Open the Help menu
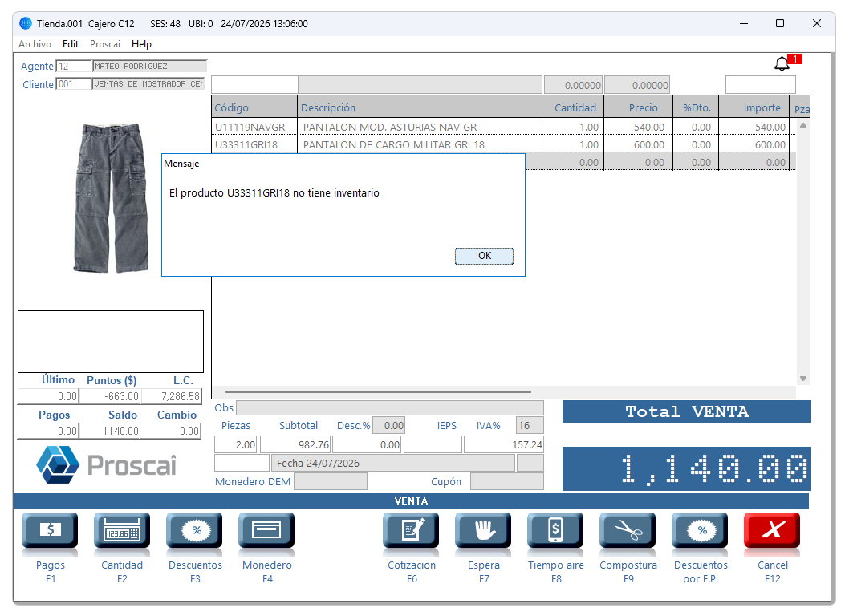Screen dimensions: 849x616 pos(141,44)
